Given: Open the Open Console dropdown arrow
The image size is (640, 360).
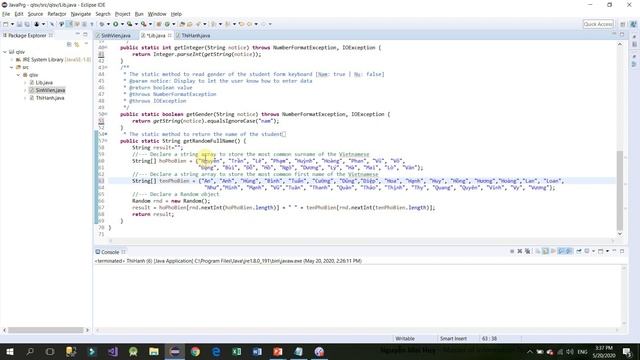Looking at the screenshot, I should (x=607, y=251).
